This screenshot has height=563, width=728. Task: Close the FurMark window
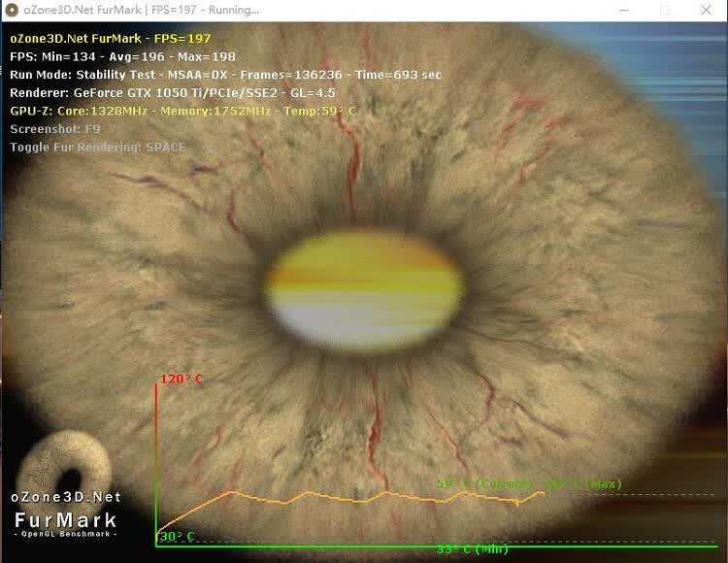(706, 10)
